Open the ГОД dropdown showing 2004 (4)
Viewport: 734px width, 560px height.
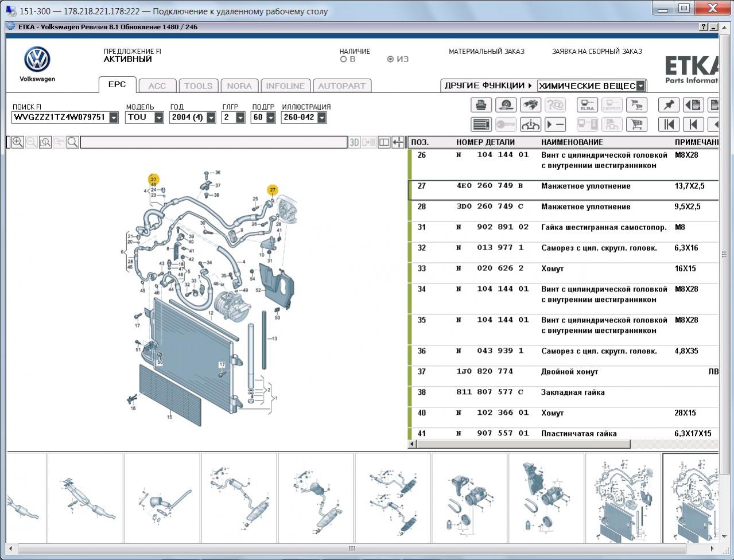click(211, 118)
